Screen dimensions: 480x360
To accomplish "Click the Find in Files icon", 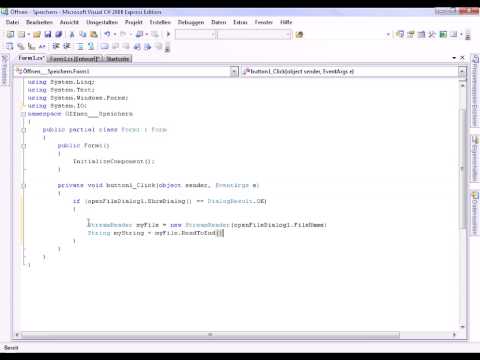I will tap(299, 34).
